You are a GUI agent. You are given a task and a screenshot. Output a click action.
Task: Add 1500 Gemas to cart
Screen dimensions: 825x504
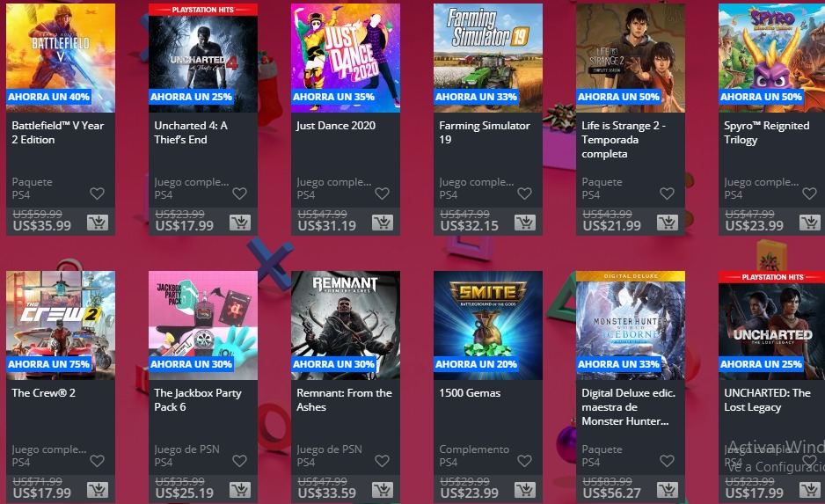tap(525, 490)
